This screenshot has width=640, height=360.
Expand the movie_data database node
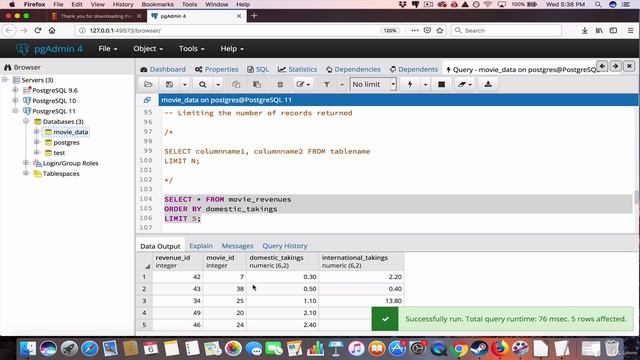37,132
